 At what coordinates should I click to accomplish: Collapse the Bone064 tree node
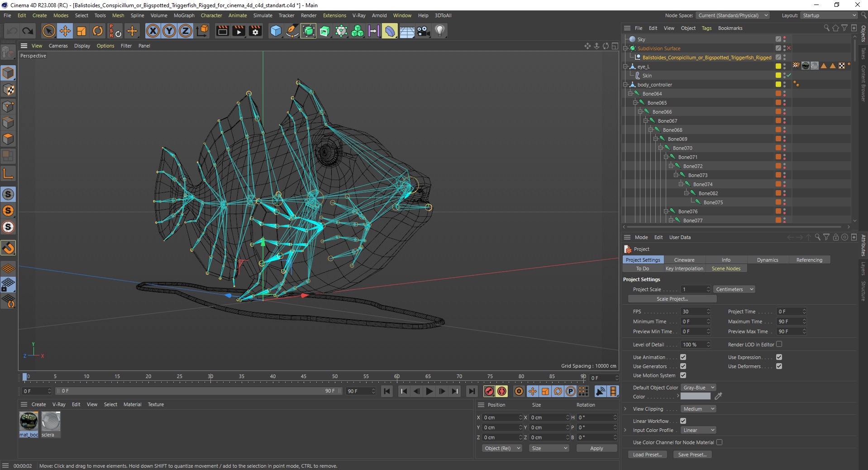[630, 94]
